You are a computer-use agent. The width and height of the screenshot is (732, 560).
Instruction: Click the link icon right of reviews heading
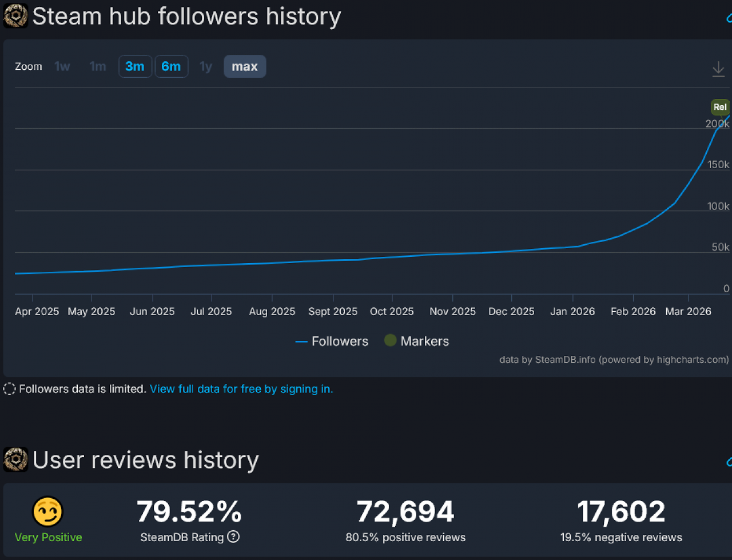[729, 460]
